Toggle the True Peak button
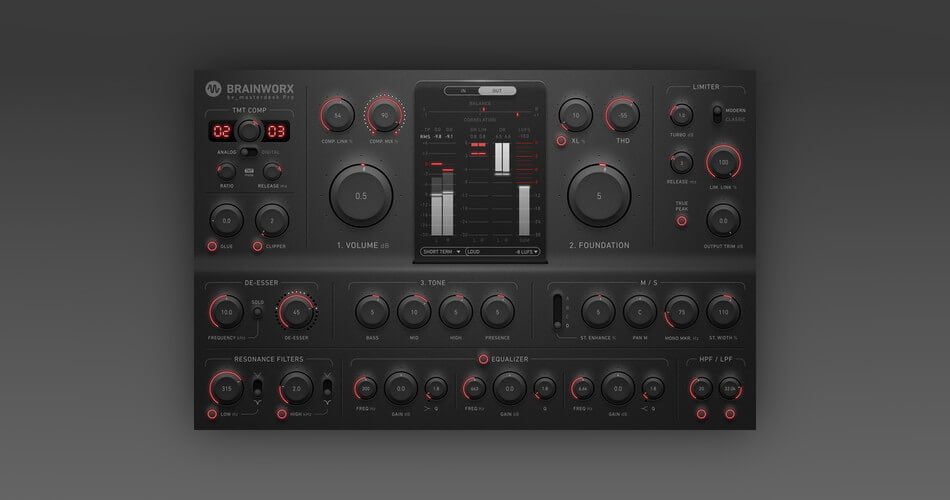The image size is (950, 500). (682, 221)
